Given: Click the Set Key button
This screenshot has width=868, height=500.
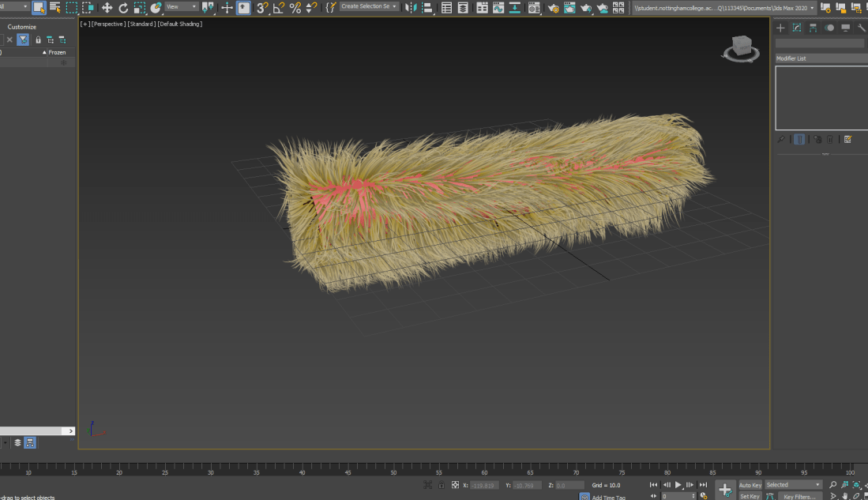Looking at the screenshot, I should click(x=750, y=496).
